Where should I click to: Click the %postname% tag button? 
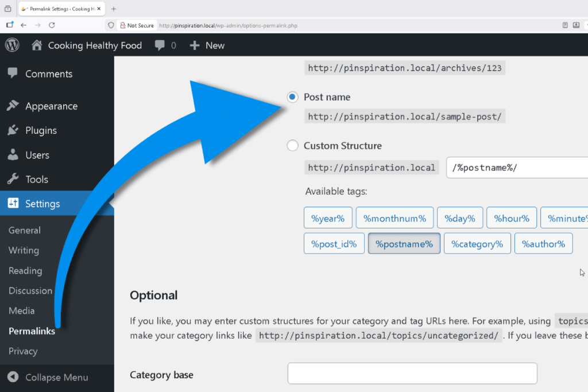[404, 243]
